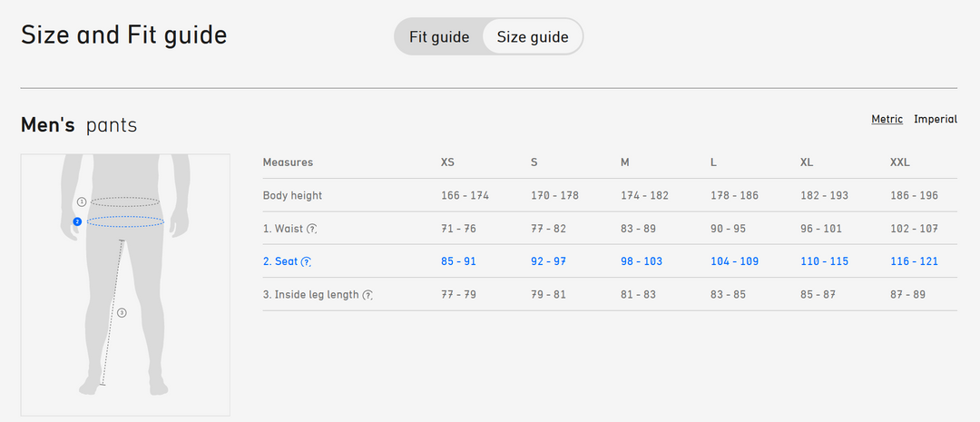This screenshot has width=980, height=422.
Task: Switch measurements to Imperial units
Action: [x=936, y=120]
